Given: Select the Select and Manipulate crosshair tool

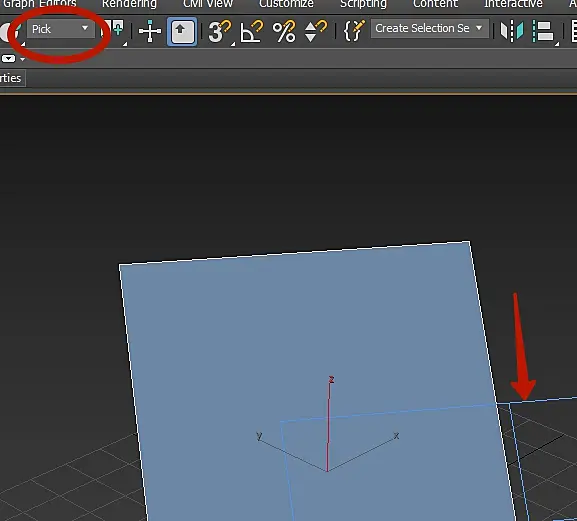Looking at the screenshot, I should click(149, 31).
